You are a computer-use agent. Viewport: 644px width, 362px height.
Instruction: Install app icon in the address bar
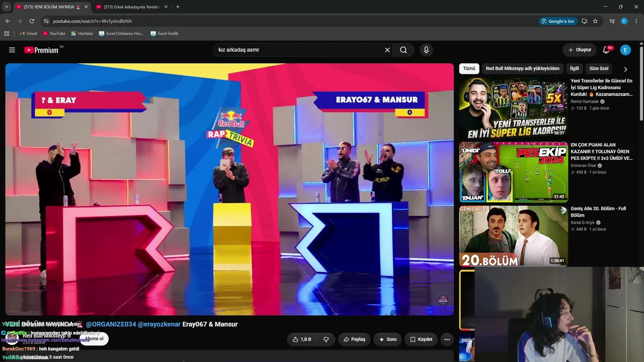[585, 21]
